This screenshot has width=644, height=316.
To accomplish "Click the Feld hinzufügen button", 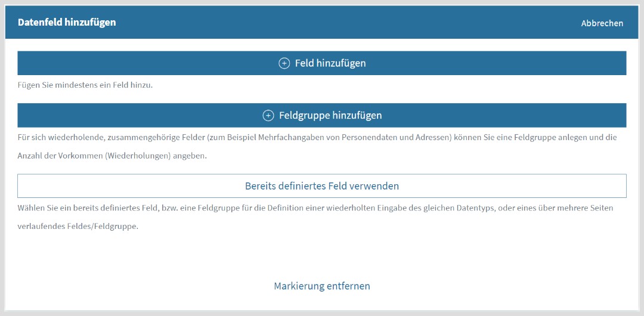I will tap(321, 63).
